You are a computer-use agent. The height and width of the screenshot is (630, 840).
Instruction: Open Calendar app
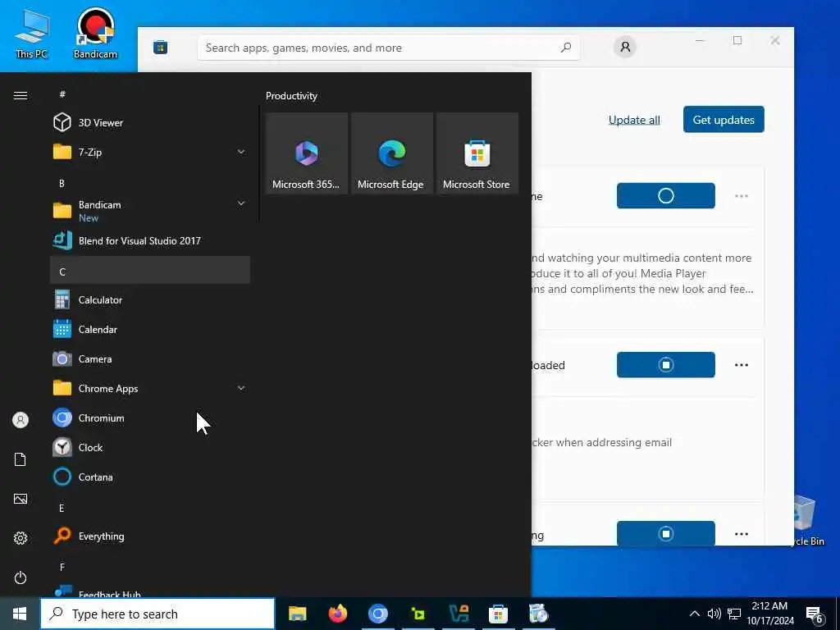[150, 330]
